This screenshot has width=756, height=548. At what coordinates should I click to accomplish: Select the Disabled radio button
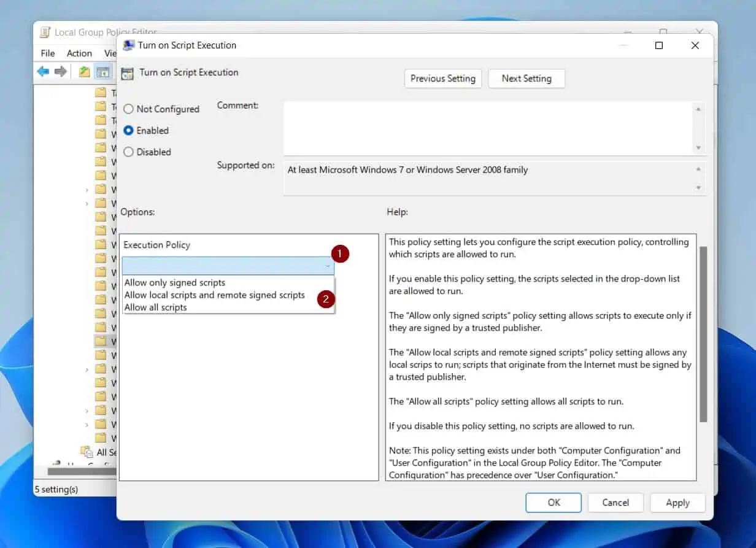point(128,152)
